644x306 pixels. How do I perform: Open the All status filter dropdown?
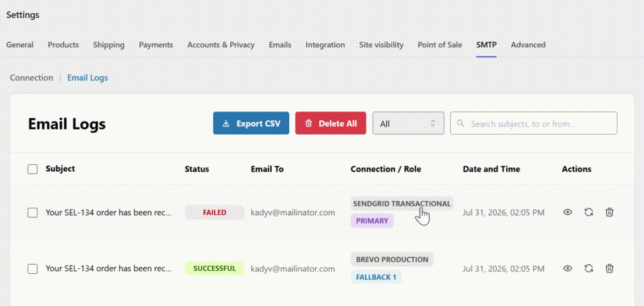408,123
